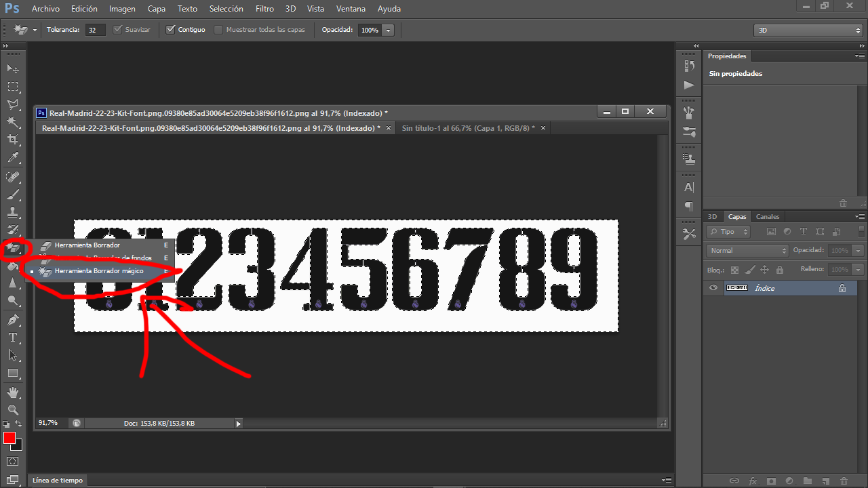
Task: Open the Propiedades panel menu
Action: click(x=860, y=56)
